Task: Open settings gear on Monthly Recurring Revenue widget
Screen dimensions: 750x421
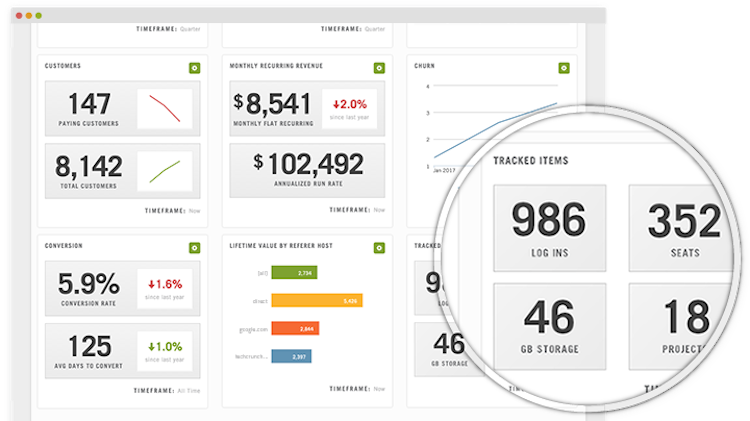Action: pos(379,68)
